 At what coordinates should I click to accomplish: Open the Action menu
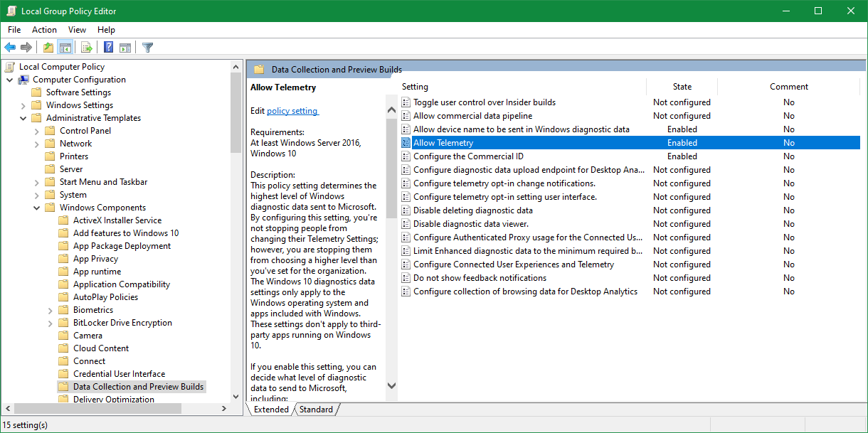coord(44,30)
